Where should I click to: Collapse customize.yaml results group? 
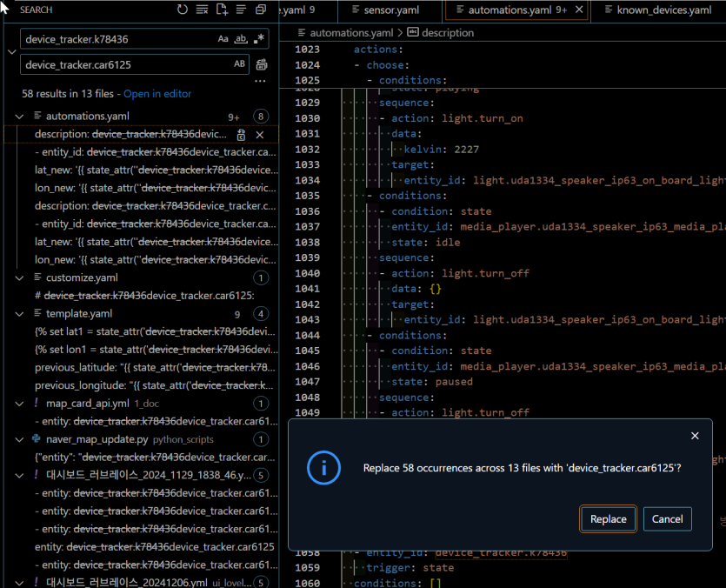pyautogui.click(x=19, y=278)
